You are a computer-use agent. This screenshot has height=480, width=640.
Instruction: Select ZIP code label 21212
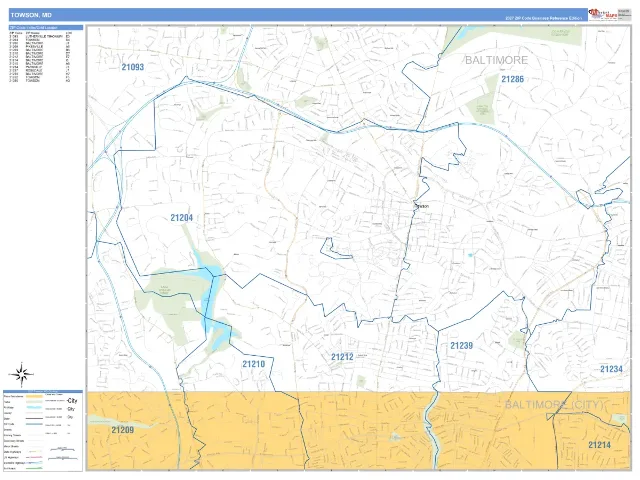342,357
